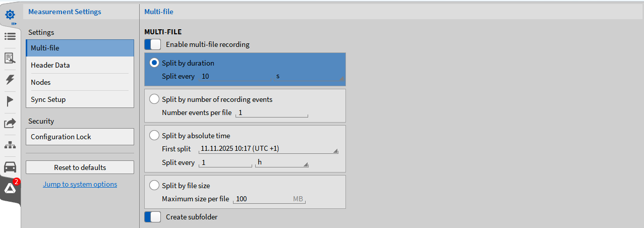Open the settings gear sidebar tab

tap(10, 15)
